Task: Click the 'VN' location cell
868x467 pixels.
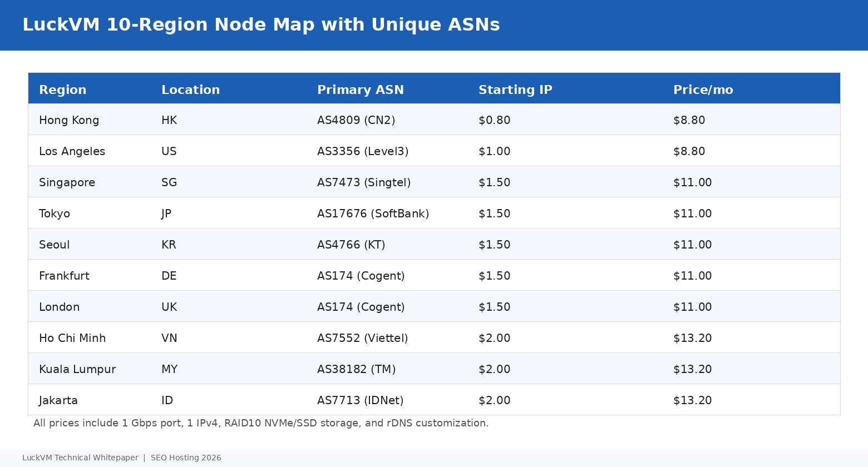Action: 169,338
